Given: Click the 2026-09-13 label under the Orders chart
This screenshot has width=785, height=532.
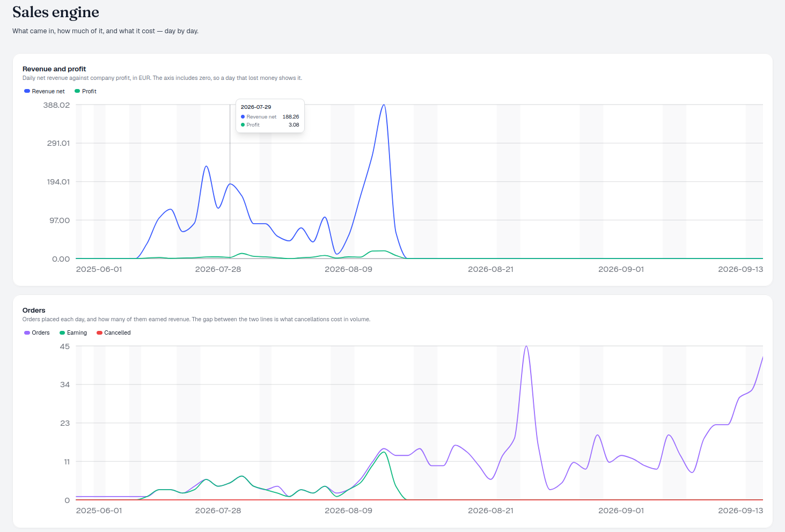Looking at the screenshot, I should click(740, 511).
